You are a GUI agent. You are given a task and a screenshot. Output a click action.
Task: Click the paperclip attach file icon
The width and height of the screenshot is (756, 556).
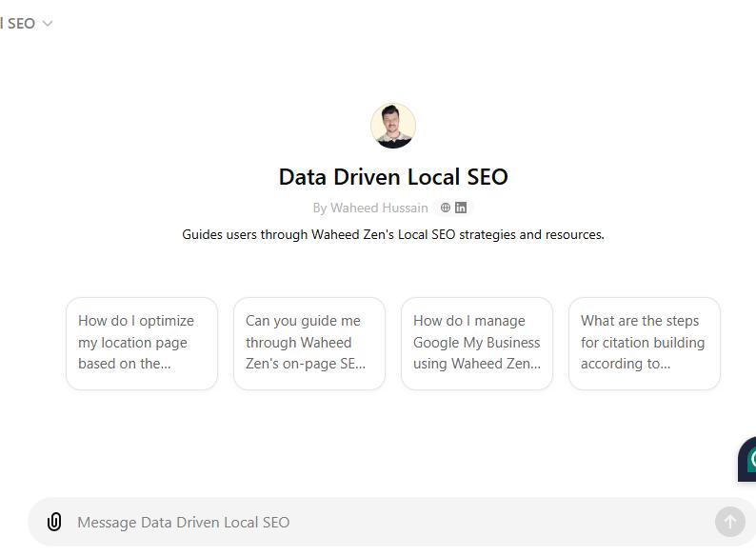click(x=54, y=522)
